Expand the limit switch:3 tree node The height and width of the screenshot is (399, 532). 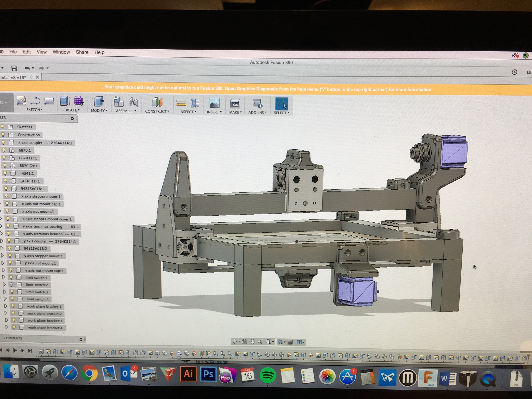coord(4,292)
